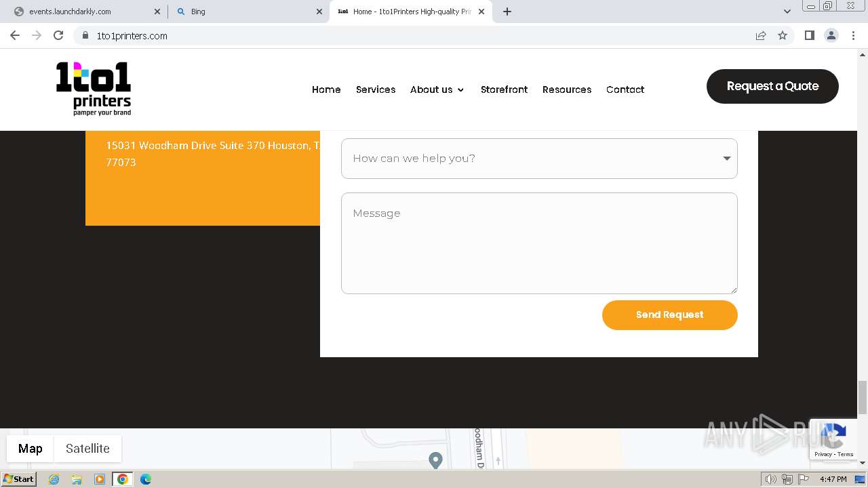This screenshot has height=488, width=868.
Task: Open the Storefront page
Action: click(x=504, y=89)
